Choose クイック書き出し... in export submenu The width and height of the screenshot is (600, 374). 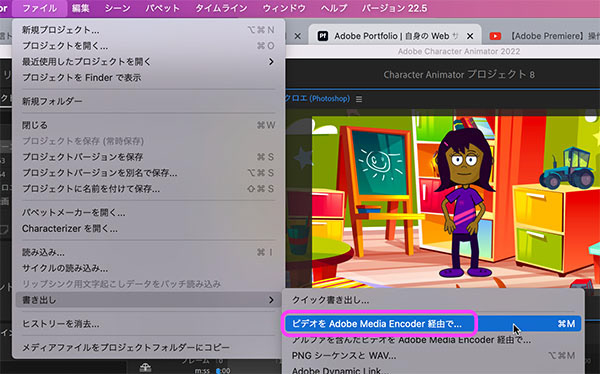click(433, 301)
